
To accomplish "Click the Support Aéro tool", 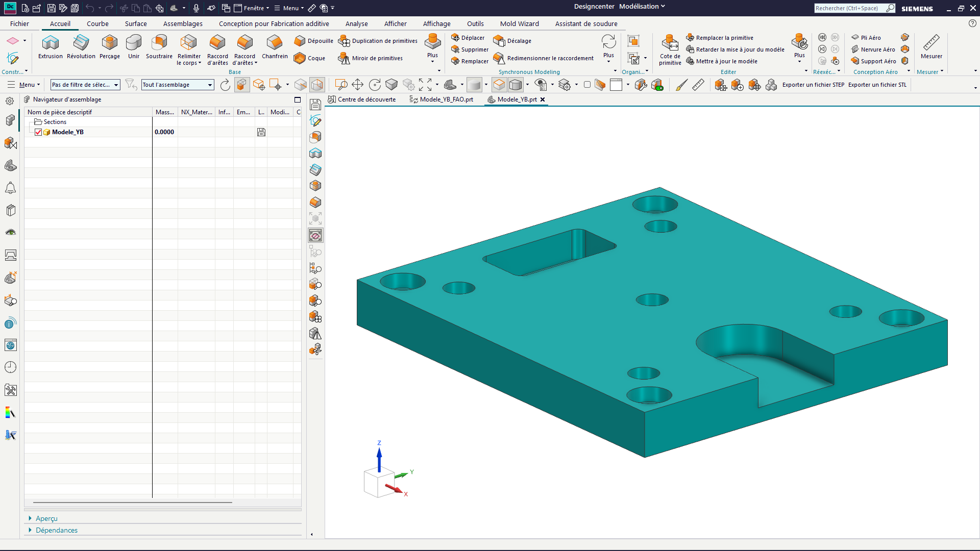I will [x=873, y=61].
